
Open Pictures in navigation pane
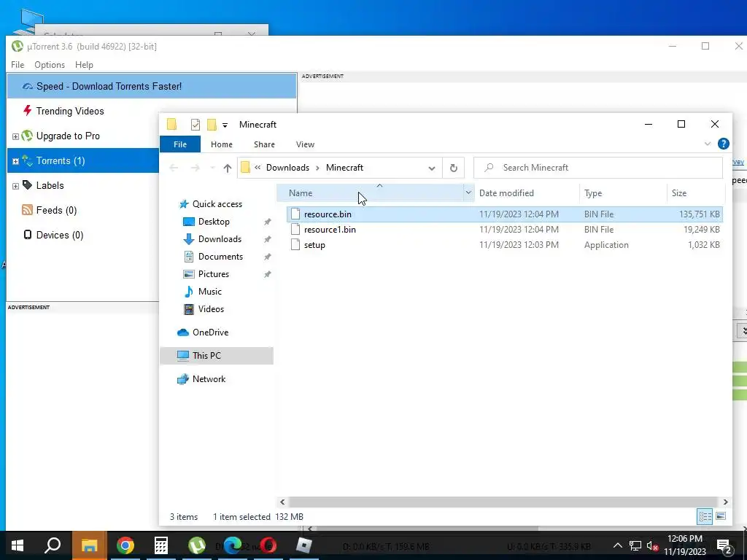pyautogui.click(x=214, y=274)
